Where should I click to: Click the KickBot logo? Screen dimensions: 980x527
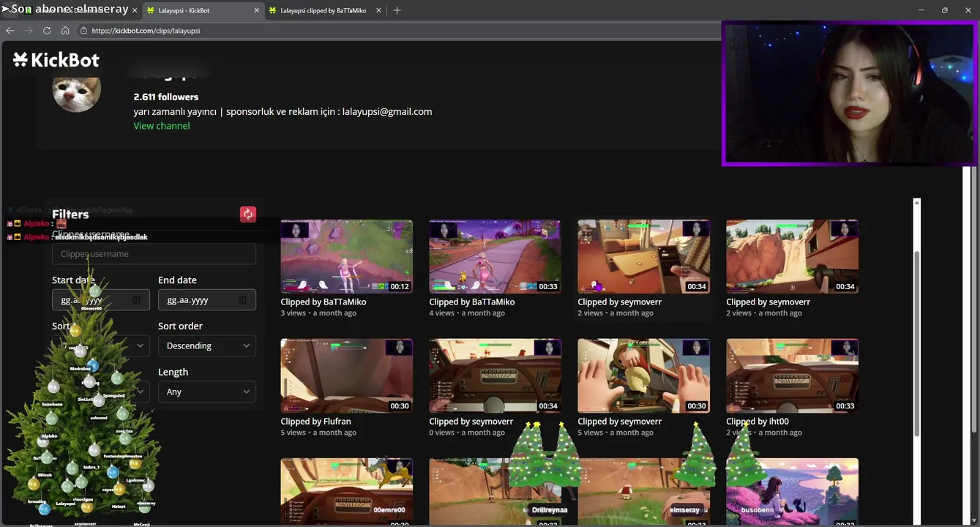[56, 60]
